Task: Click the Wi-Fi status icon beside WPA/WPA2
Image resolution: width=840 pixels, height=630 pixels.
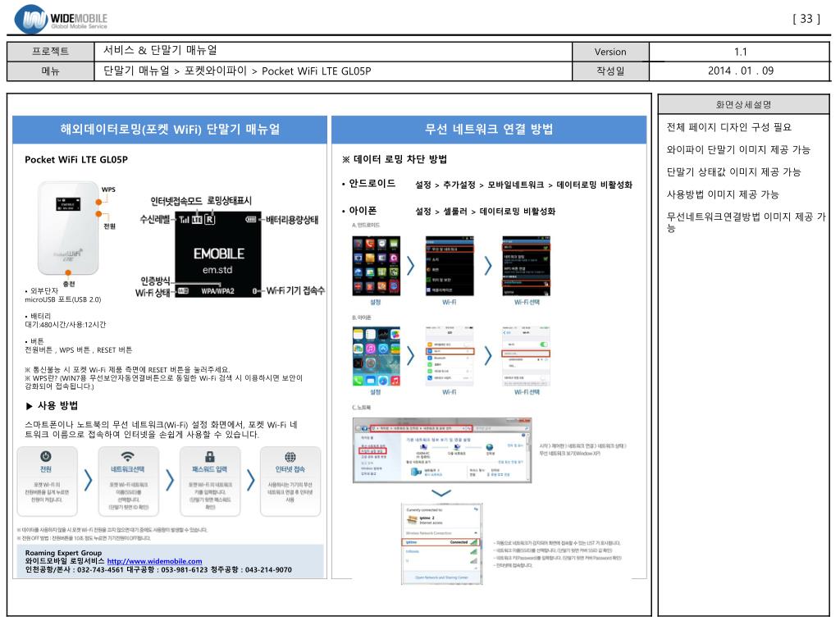Action: (x=183, y=291)
